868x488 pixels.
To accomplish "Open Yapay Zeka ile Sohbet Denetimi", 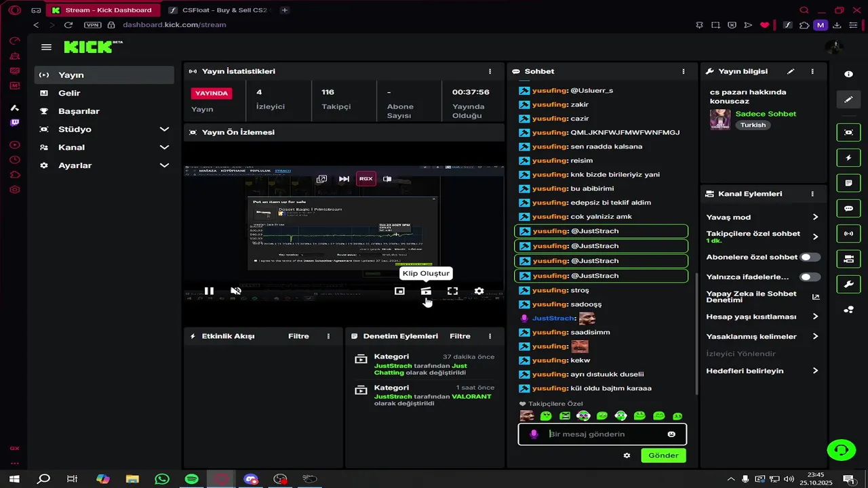I will [762, 297].
